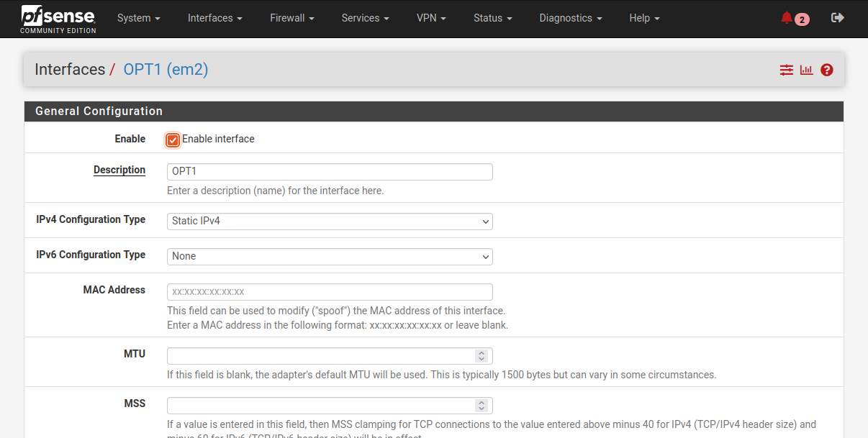The image size is (868, 438).
Task: Open the Status menu
Action: coord(493,18)
